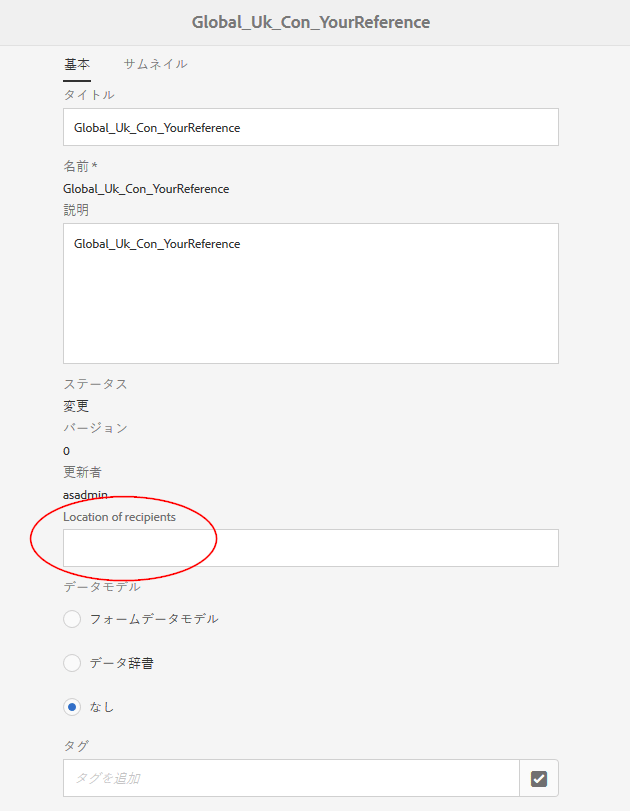630x811 pixels.
Task: Click the Location of recipients label
Action: point(120,516)
